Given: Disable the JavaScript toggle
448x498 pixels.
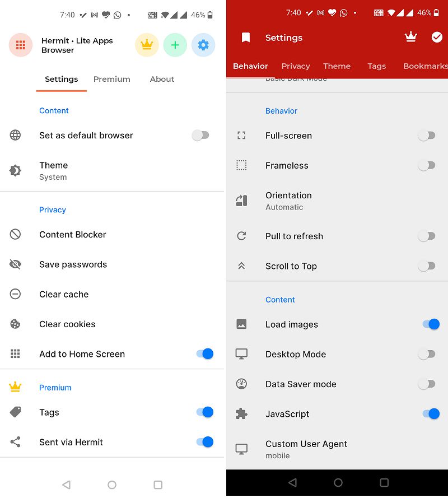Looking at the screenshot, I should pos(430,414).
